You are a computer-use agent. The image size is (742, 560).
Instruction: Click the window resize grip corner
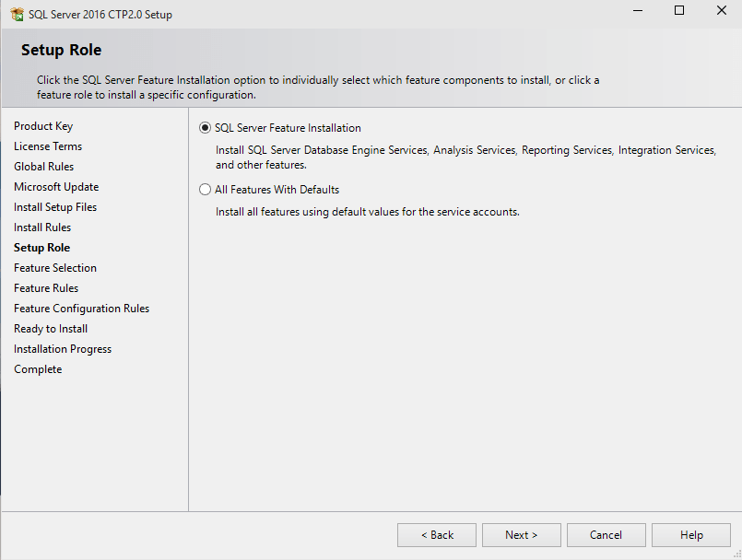pyautogui.click(x=737, y=554)
